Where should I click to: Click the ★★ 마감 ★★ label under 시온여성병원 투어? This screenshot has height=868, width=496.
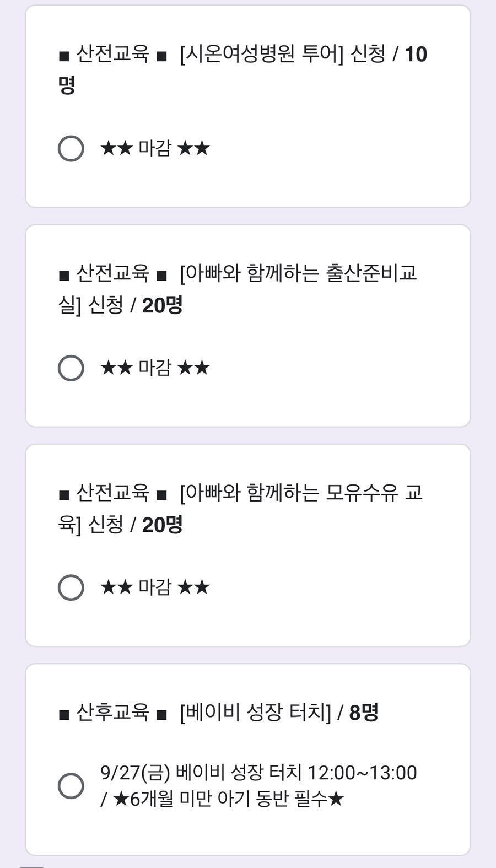[x=155, y=148]
